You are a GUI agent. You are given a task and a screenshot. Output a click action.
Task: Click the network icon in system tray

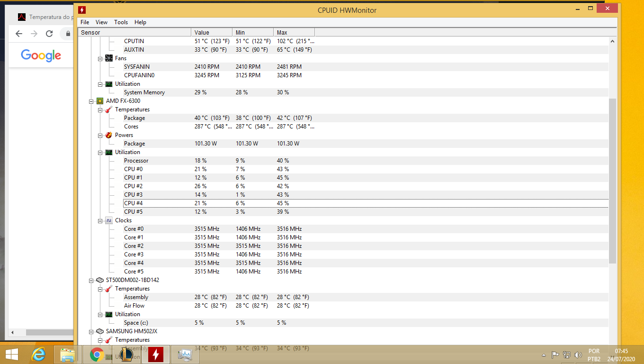(567, 355)
